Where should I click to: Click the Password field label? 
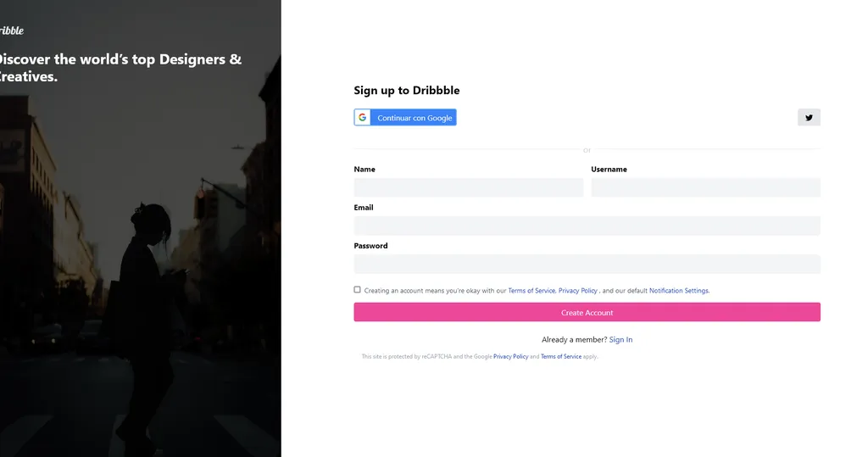tap(370, 246)
